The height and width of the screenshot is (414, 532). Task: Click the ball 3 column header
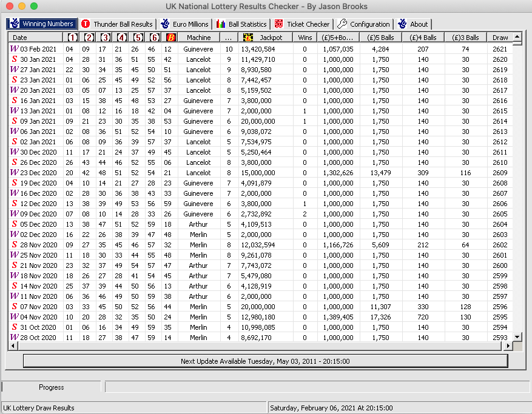(105, 38)
